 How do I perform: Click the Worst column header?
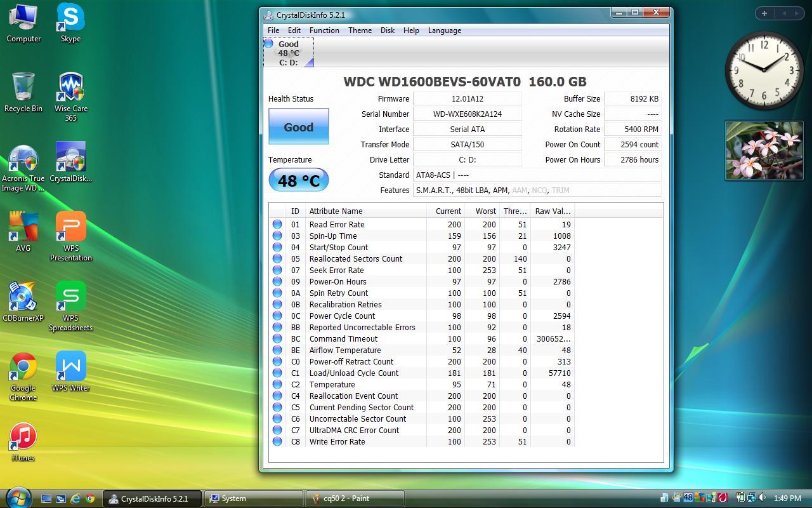point(483,211)
